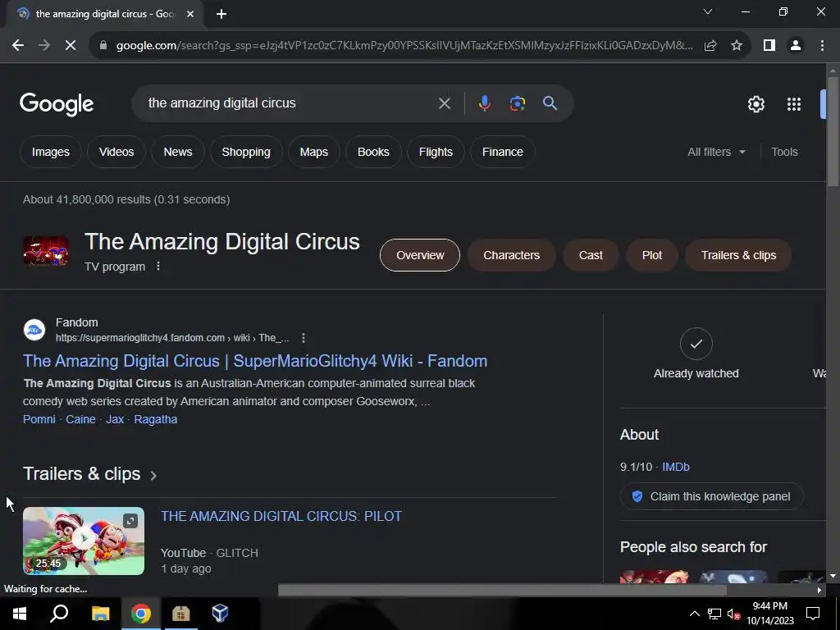Open the IMDb rating link
The image size is (840, 630).
[676, 467]
